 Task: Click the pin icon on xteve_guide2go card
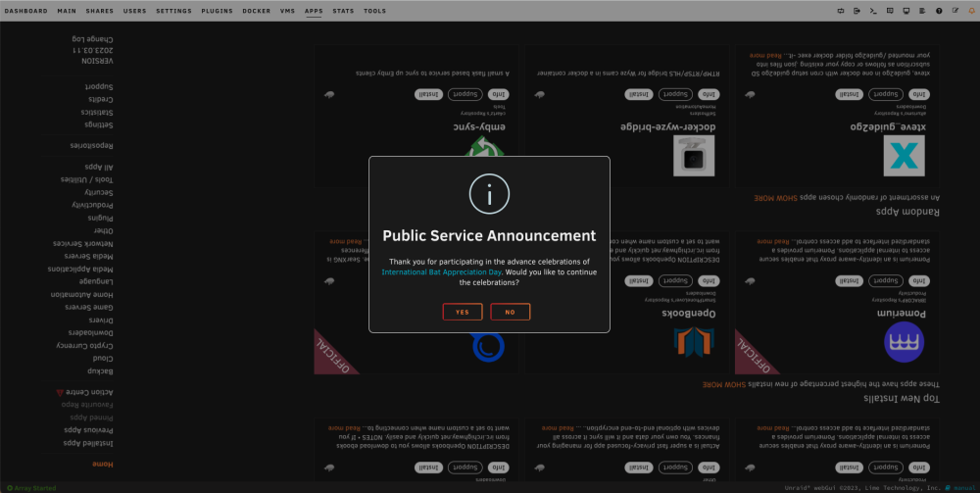point(750,94)
